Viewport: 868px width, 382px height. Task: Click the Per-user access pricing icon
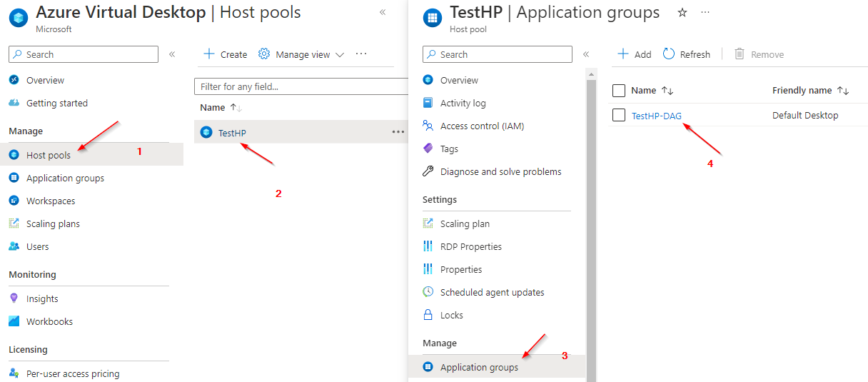[x=14, y=373]
